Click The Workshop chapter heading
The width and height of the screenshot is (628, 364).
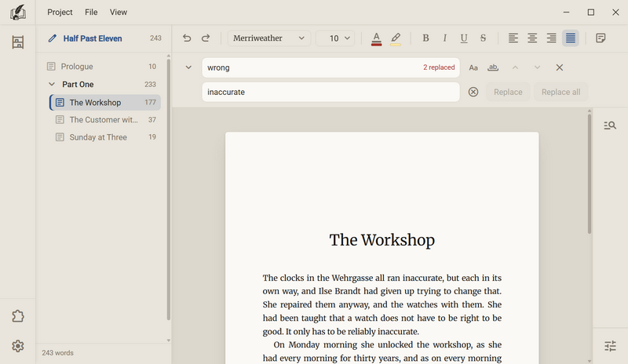pos(382,240)
